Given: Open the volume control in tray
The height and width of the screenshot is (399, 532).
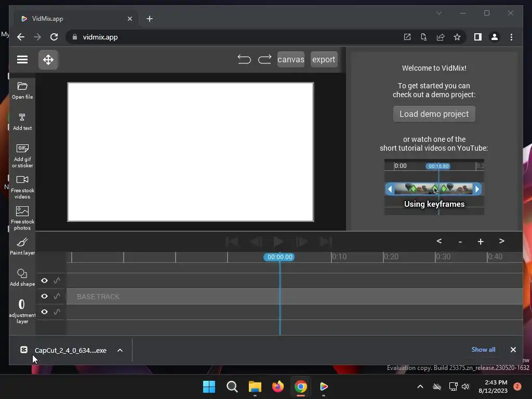Looking at the screenshot, I should click(465, 387).
